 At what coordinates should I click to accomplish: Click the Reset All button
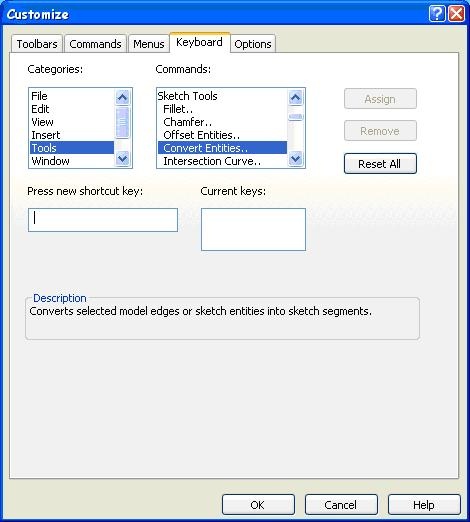pos(380,164)
